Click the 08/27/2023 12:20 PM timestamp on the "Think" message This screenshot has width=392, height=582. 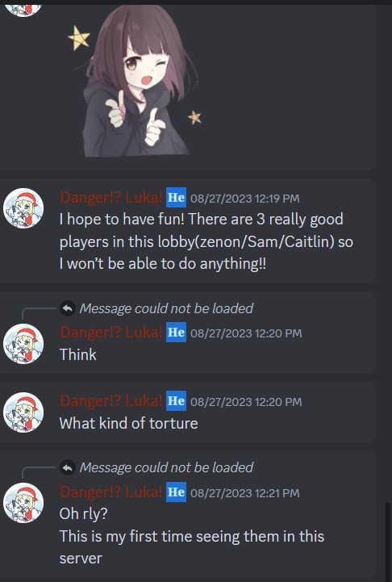click(246, 333)
